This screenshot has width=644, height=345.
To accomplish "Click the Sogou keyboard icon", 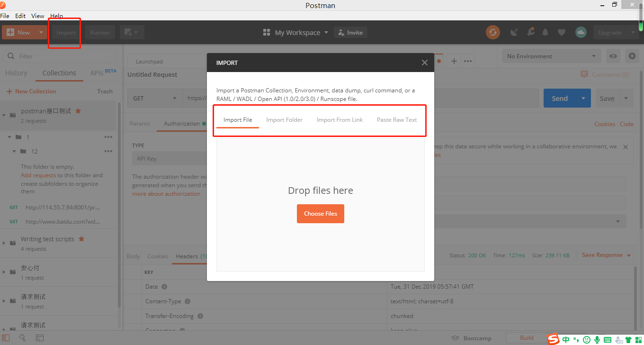I will 608,339.
